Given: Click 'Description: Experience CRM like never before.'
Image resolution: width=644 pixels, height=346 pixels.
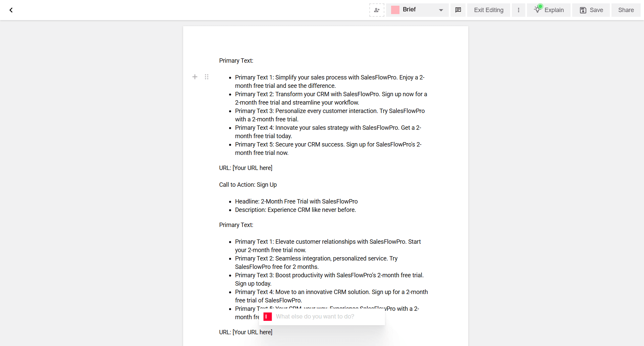Looking at the screenshot, I should [x=296, y=210].
